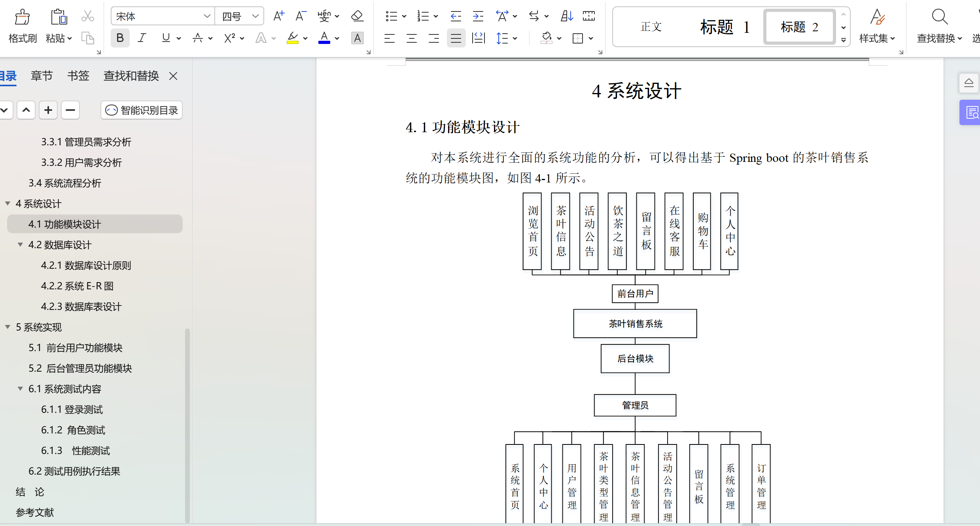Screen dimensions: 980x526
Task: Open the font name dropdown
Action: 206,16
